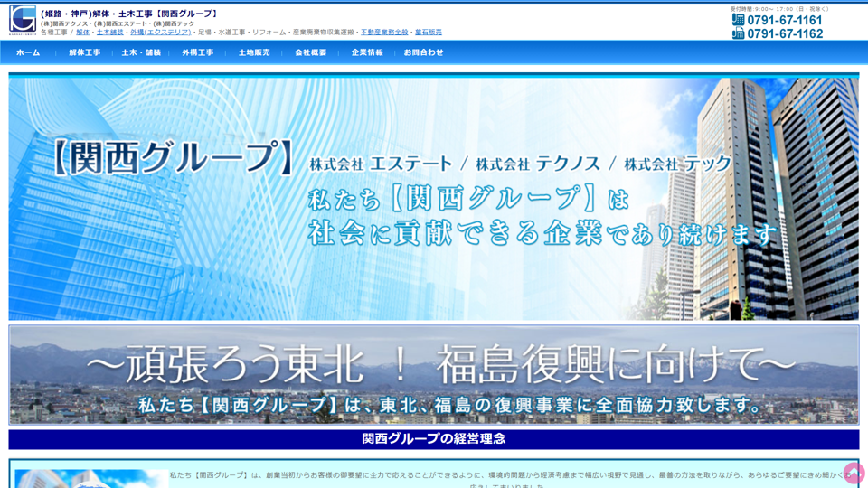Click the 不動産業務全般 link
Viewport: 868px width, 488px height.
384,33
